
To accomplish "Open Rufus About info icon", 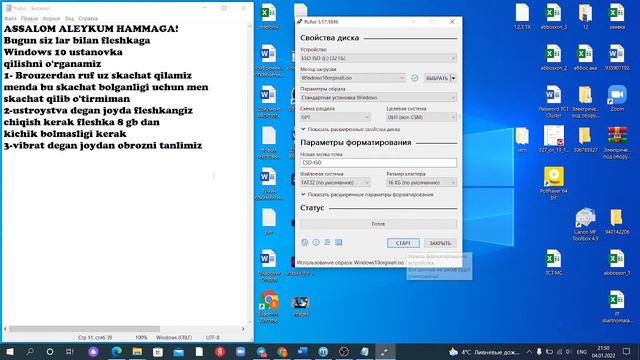I will click(x=316, y=242).
